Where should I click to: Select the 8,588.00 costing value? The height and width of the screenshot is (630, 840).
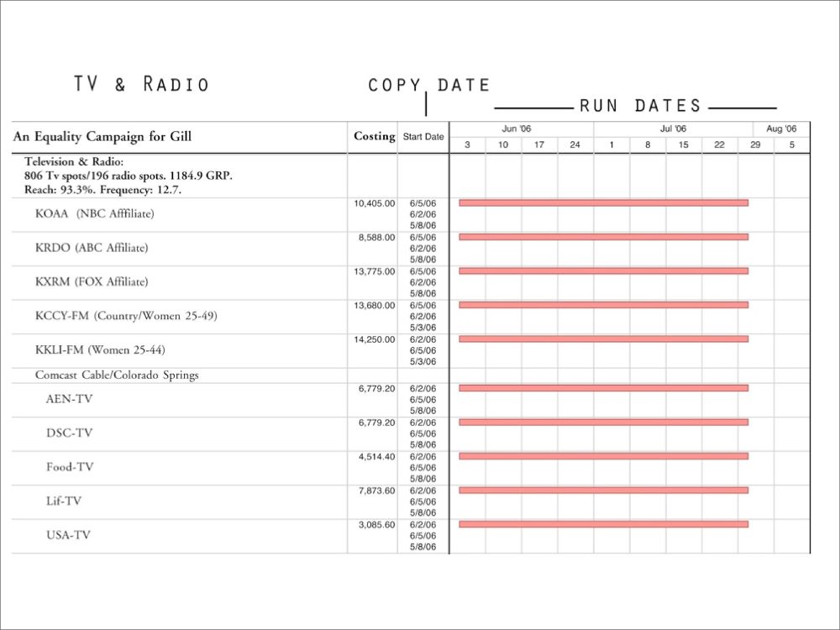[x=376, y=238]
